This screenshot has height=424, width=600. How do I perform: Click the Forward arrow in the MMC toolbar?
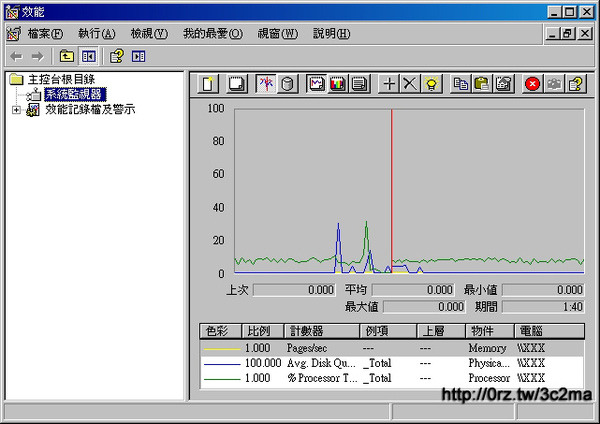click(37, 57)
